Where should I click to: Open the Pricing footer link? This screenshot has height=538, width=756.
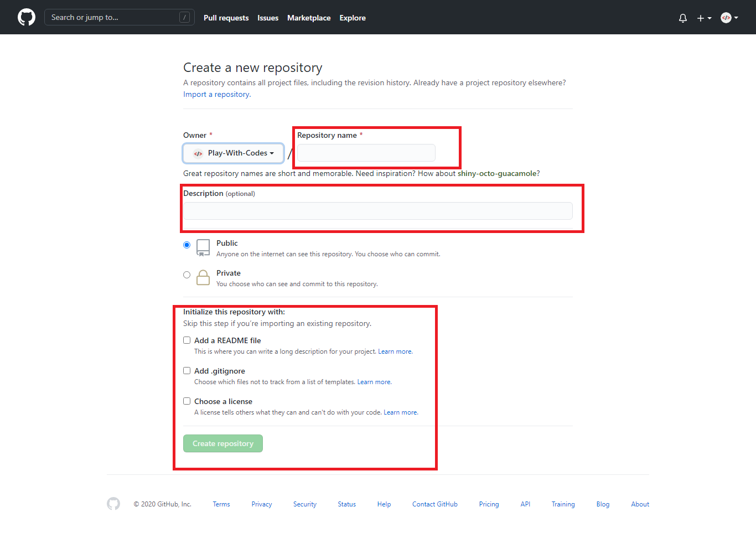[x=489, y=504]
